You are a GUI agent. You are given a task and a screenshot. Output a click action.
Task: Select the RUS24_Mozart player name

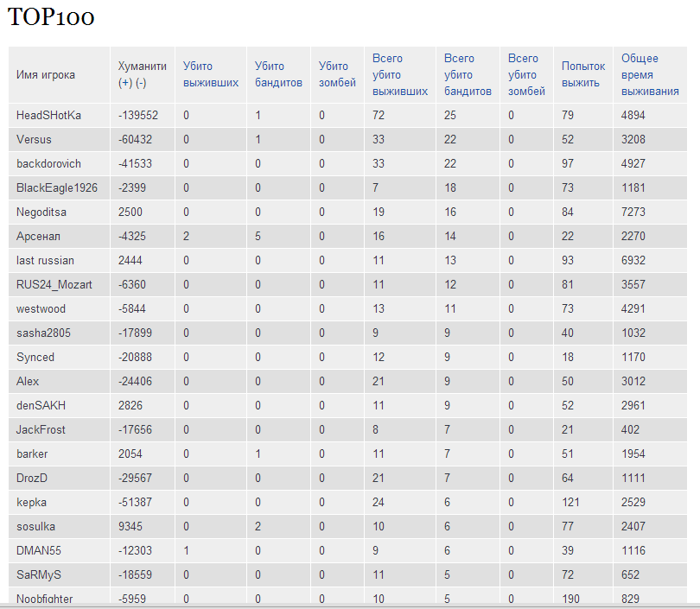click(x=54, y=285)
